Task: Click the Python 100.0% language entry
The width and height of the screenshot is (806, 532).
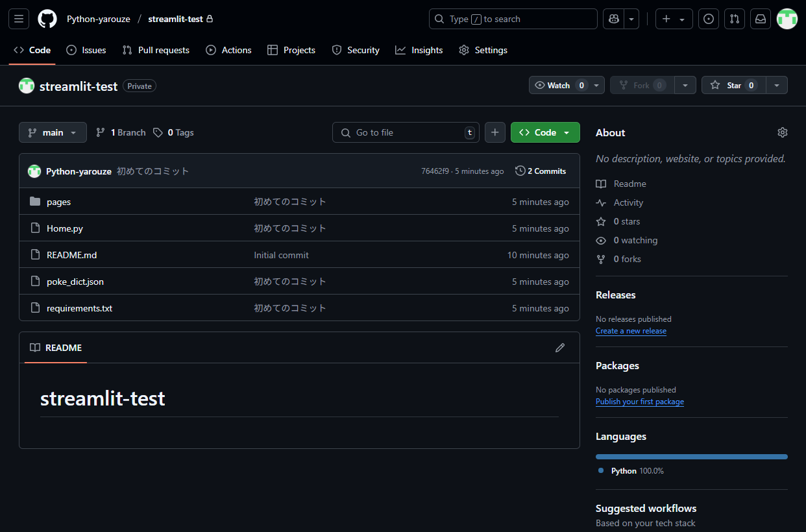Action: (631, 471)
